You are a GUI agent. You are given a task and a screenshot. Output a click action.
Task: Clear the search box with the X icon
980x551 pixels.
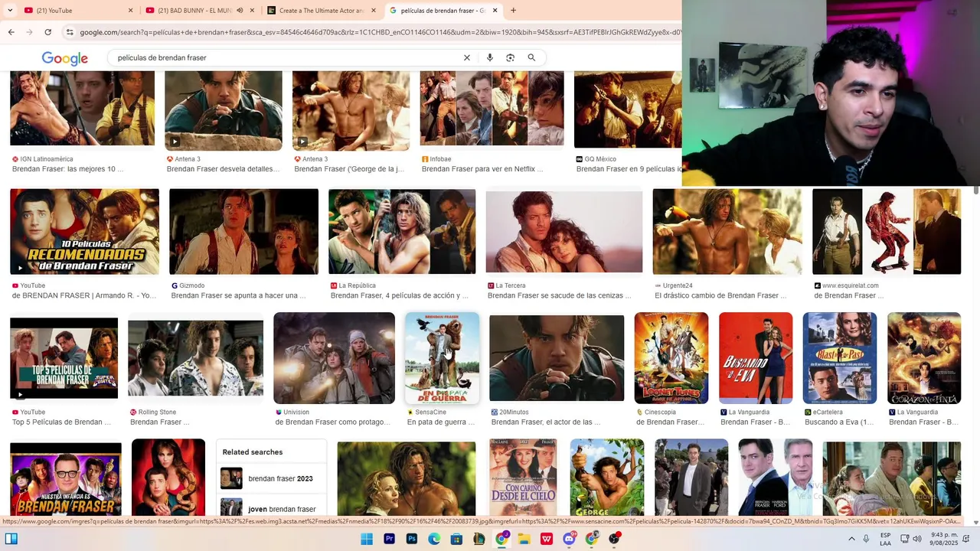click(466, 57)
